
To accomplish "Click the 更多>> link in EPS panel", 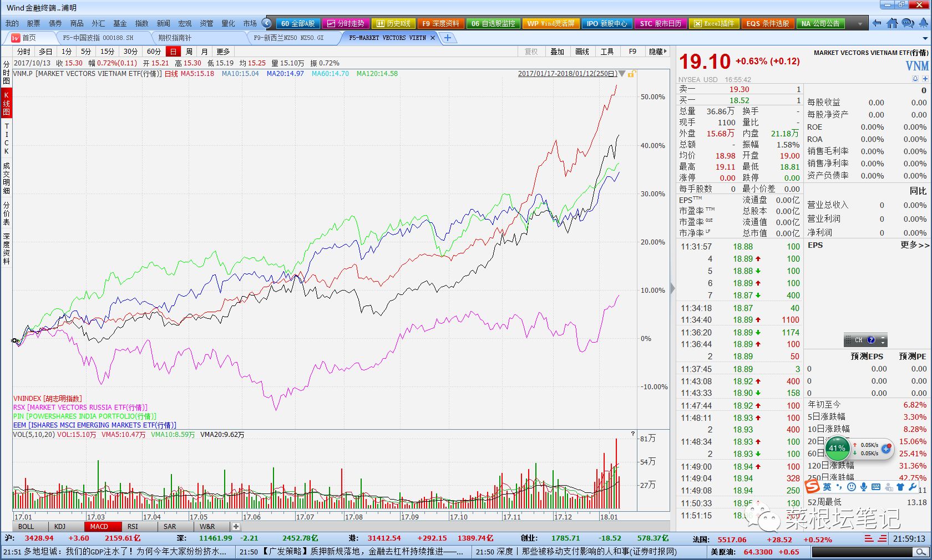I will coord(914,245).
